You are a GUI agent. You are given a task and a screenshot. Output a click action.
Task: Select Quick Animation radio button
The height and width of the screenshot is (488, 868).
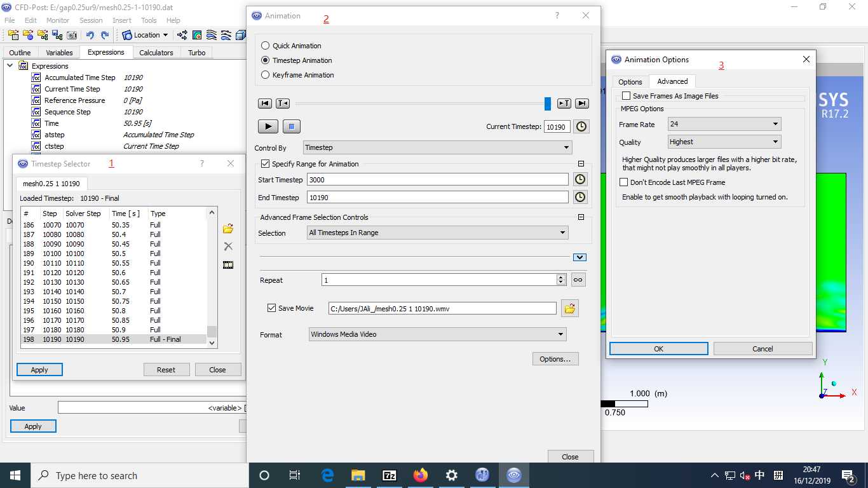(266, 46)
